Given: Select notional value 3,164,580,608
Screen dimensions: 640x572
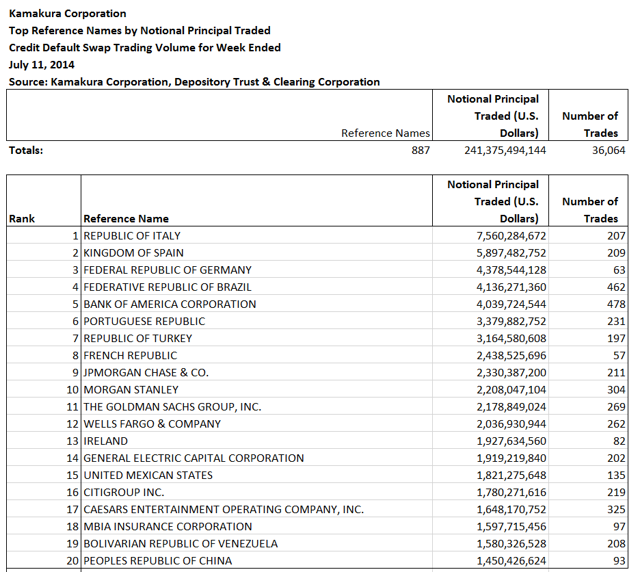Looking at the screenshot, I should coord(511,339).
